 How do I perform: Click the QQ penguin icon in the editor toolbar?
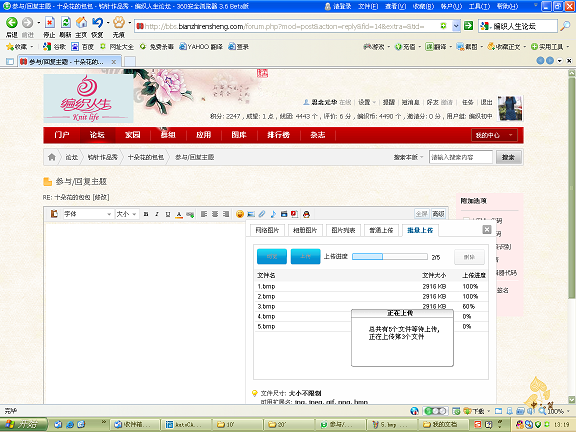(x=306, y=214)
